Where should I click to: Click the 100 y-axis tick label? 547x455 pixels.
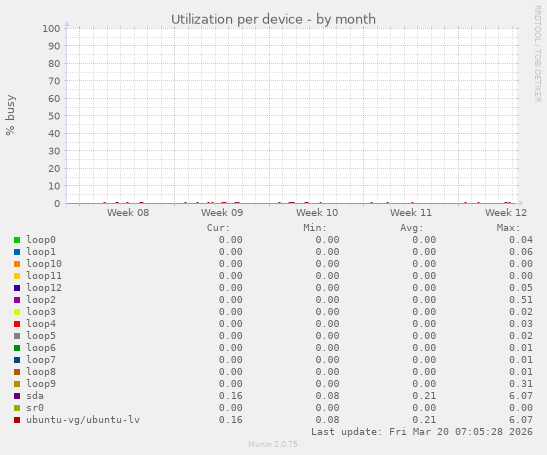click(x=51, y=28)
